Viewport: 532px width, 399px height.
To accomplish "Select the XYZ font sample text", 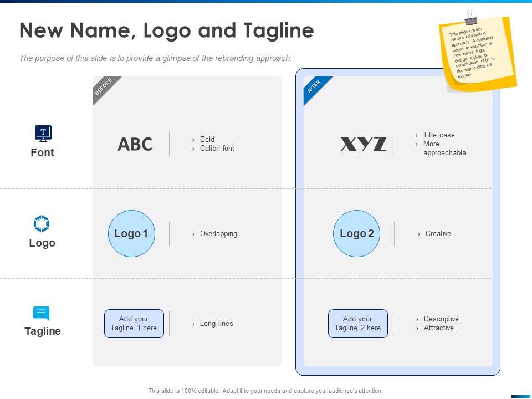I will pyautogui.click(x=364, y=144).
